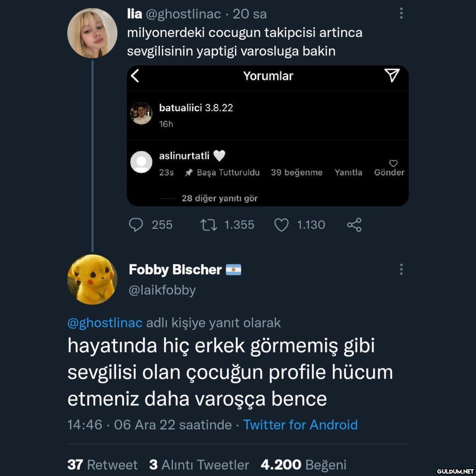View the 37 Retweet list

(102, 464)
